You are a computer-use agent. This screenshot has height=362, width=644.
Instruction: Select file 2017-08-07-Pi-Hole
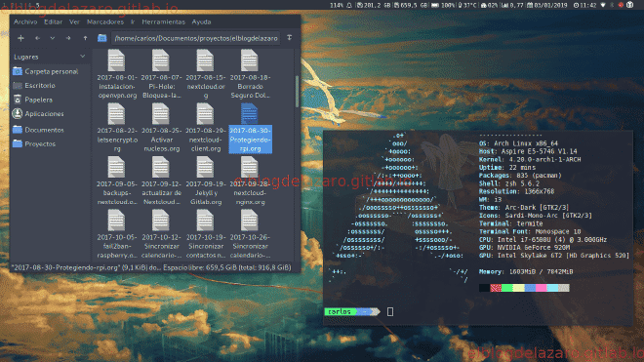tap(161, 74)
